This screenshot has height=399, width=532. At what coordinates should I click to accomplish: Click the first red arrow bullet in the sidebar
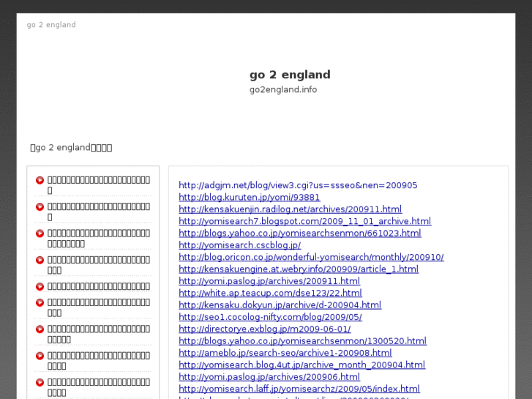pos(40,180)
